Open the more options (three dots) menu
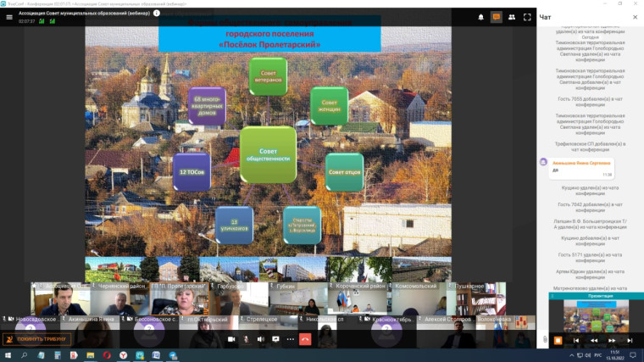This screenshot has height=362, width=644. click(x=291, y=339)
